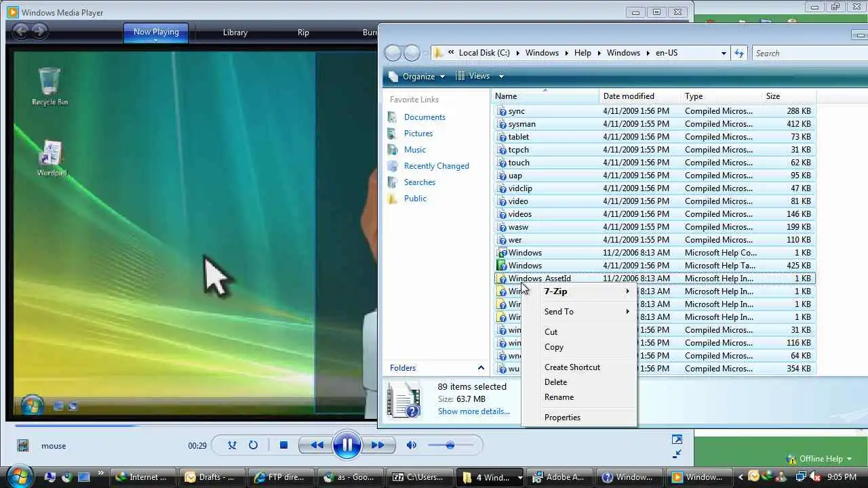Sort files by the Type column
The image size is (868, 488).
point(722,96)
